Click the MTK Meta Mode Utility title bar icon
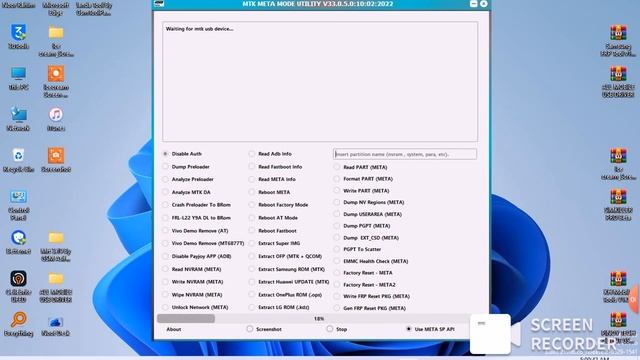Image resolution: width=640 pixels, height=360 pixels. (x=159, y=4)
